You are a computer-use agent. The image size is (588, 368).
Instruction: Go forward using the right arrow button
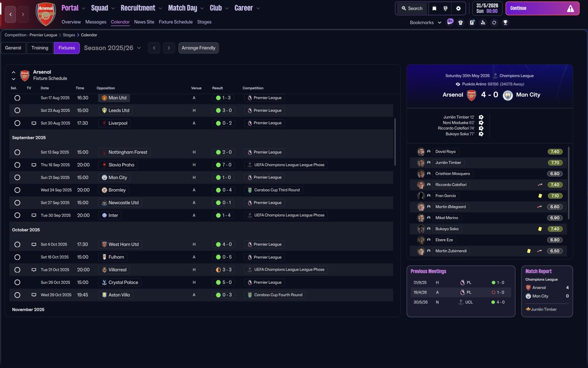pyautogui.click(x=23, y=14)
